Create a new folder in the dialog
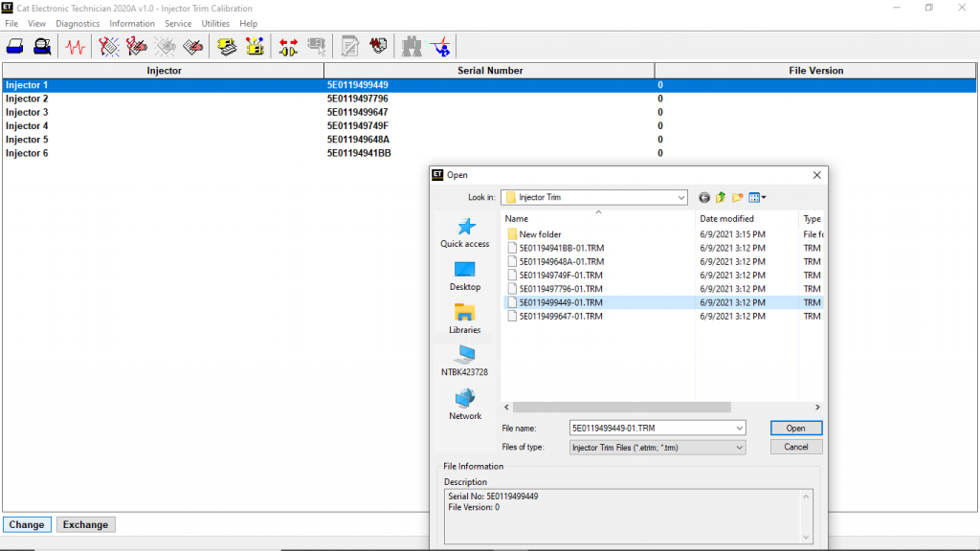The width and height of the screenshot is (980, 551). point(737,197)
